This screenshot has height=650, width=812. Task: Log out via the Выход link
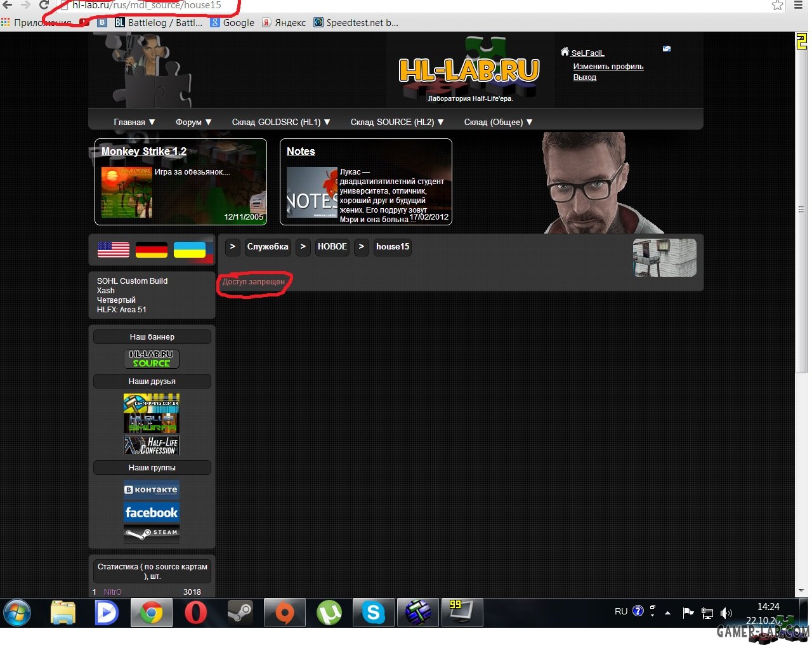pos(585,77)
